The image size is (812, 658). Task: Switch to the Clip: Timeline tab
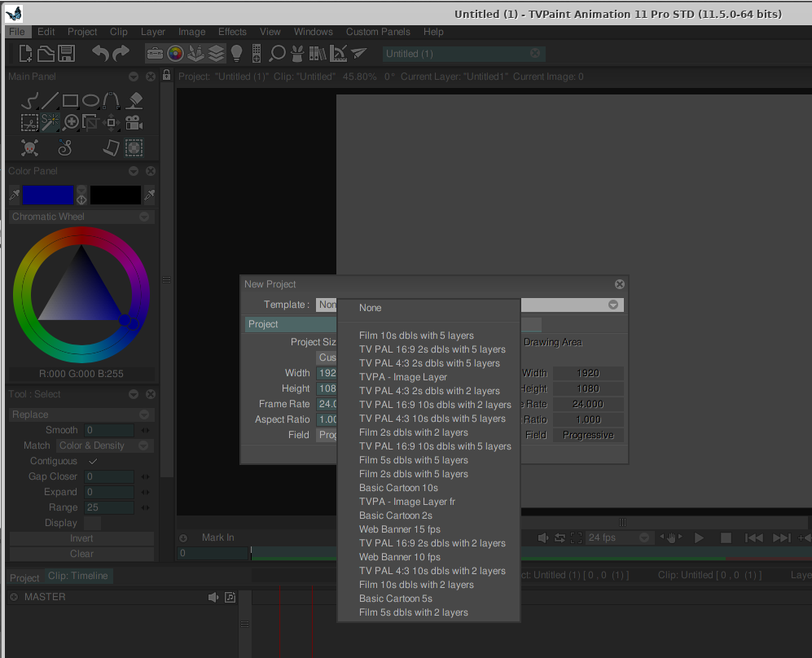[x=77, y=576]
